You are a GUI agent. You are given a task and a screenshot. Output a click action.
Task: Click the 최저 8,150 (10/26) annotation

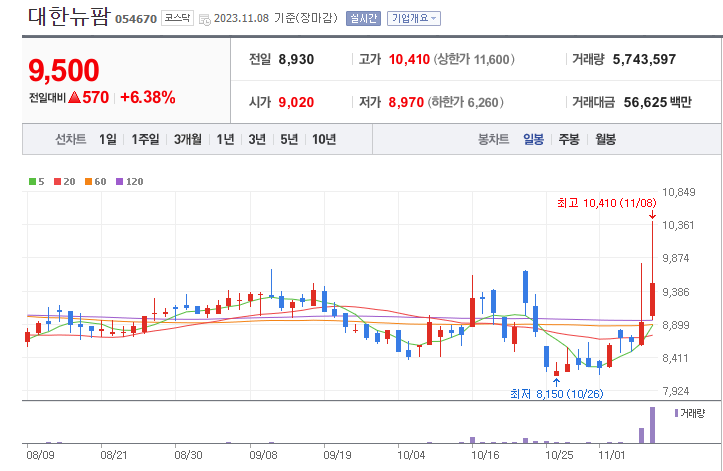557,393
